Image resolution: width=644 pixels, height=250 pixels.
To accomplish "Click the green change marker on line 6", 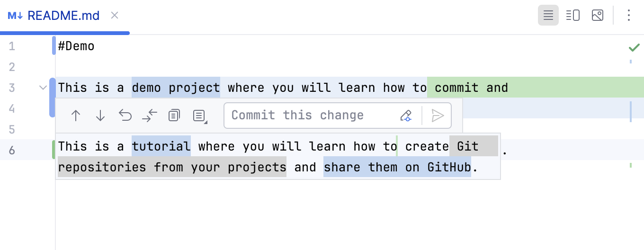I will coord(54,150).
